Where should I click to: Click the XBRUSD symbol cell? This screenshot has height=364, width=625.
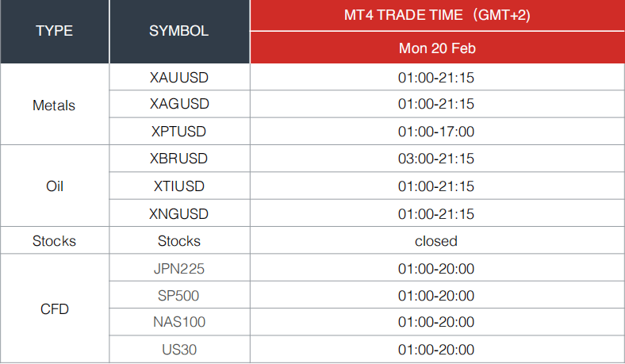click(x=179, y=159)
